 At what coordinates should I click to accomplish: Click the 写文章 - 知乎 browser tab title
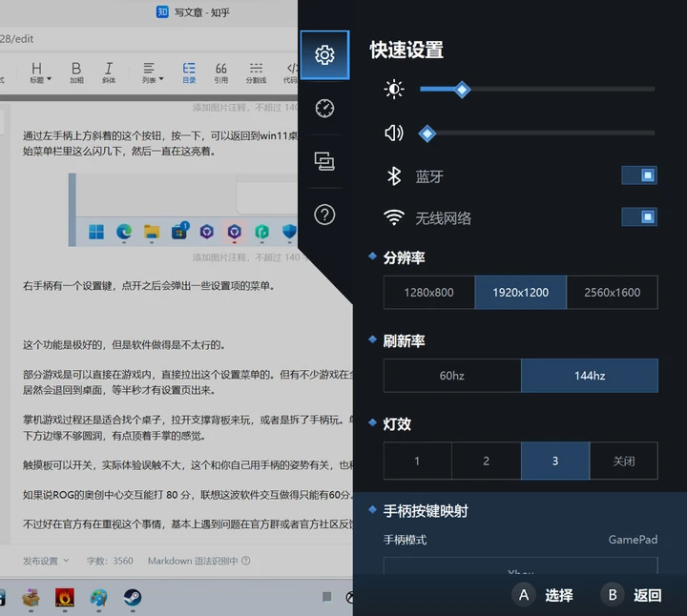point(201,12)
